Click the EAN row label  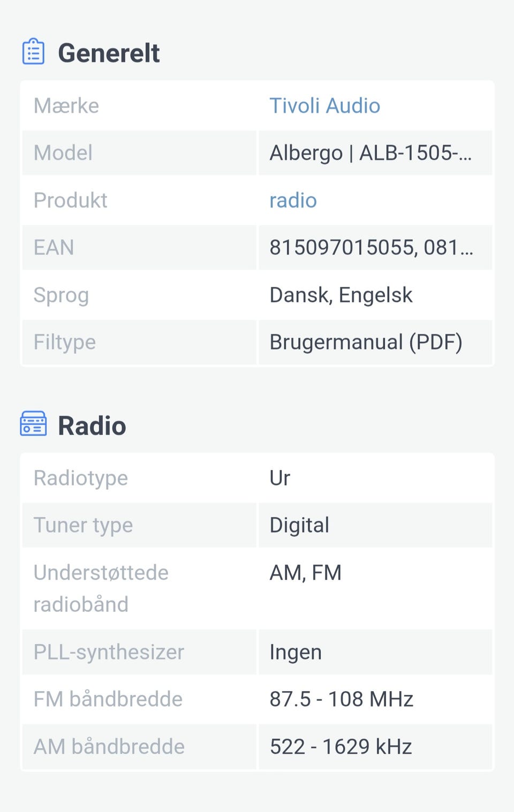[x=54, y=248]
